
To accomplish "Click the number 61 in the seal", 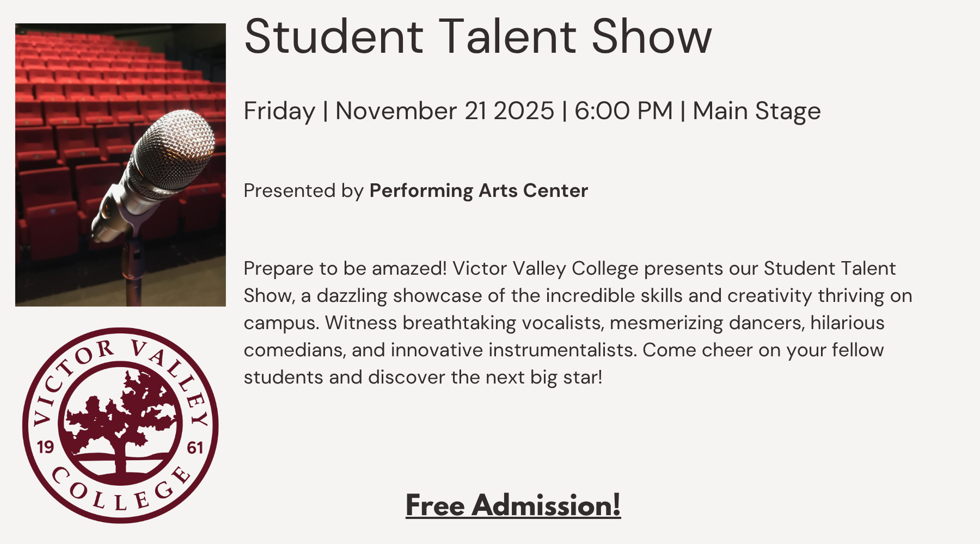I will [195, 448].
